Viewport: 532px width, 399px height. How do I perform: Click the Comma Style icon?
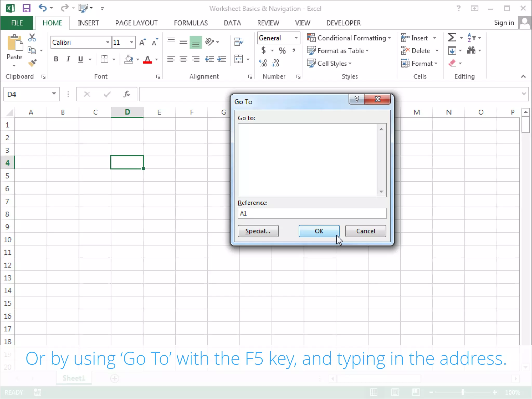[294, 50]
